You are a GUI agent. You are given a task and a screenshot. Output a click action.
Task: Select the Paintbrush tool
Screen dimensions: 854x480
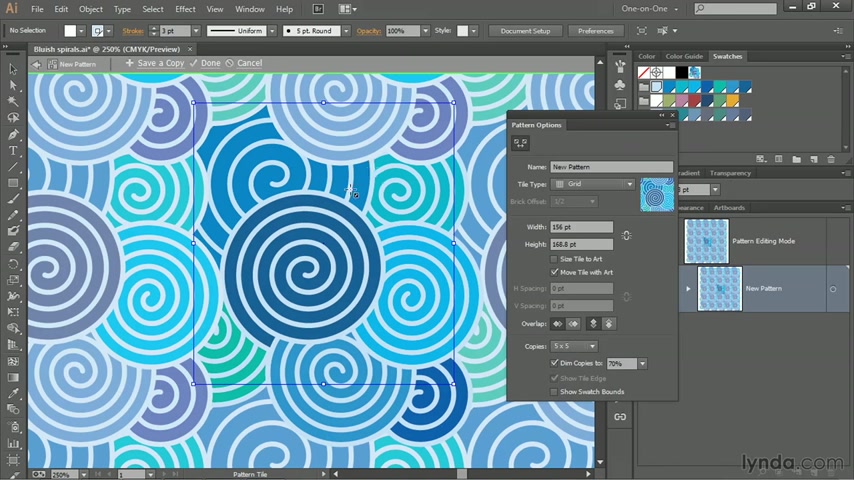pyautogui.click(x=13, y=199)
